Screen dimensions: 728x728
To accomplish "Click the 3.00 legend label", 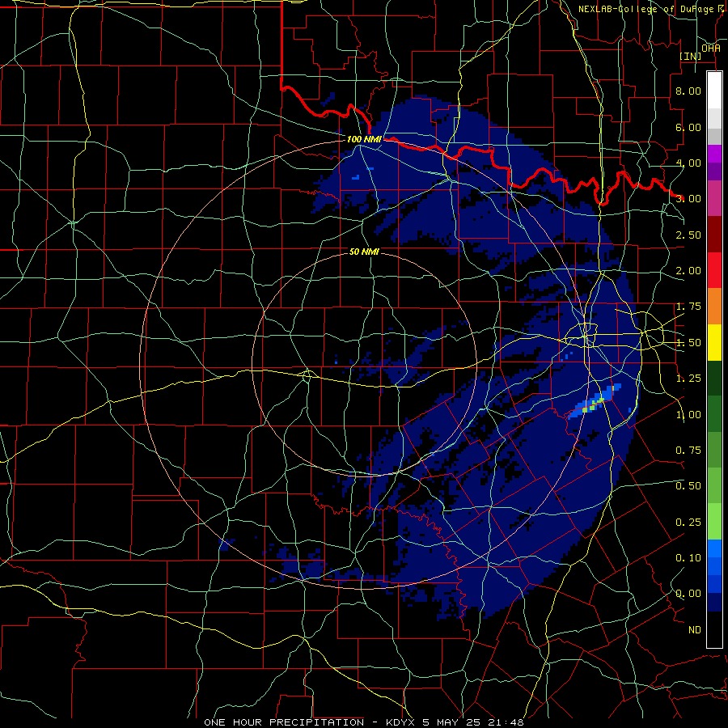I will point(688,199).
